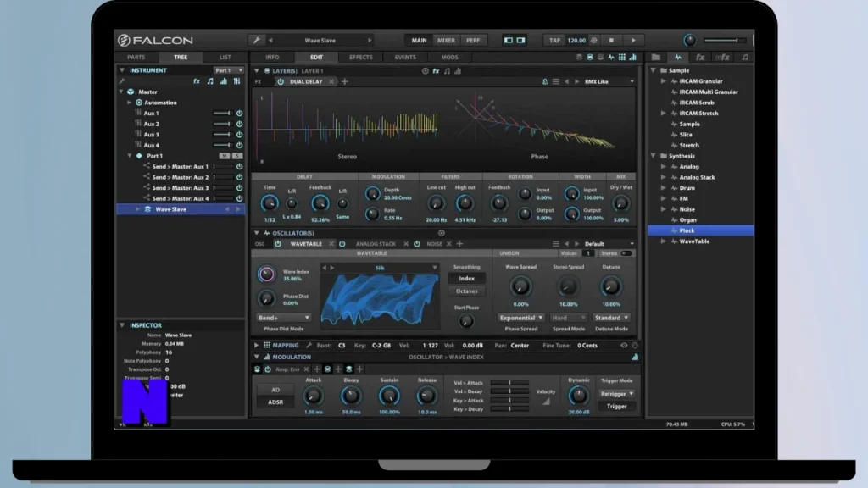Switch to the MIXER view
This screenshot has height=488, width=868.
(x=446, y=41)
